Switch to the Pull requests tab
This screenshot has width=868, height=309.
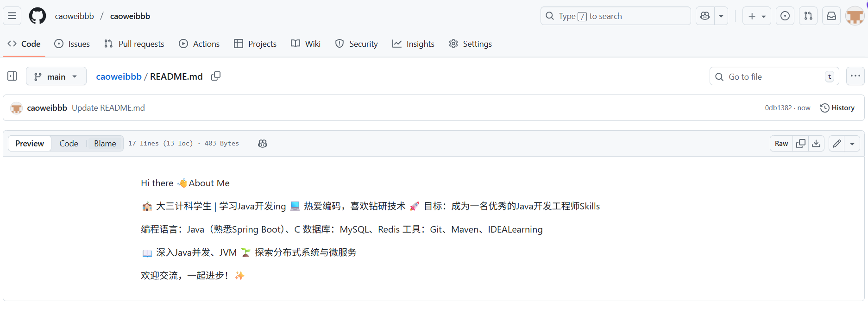click(134, 44)
